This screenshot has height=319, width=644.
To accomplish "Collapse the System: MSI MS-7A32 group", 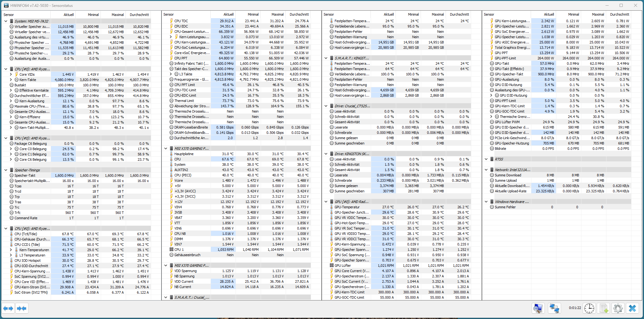I will [6, 21].
